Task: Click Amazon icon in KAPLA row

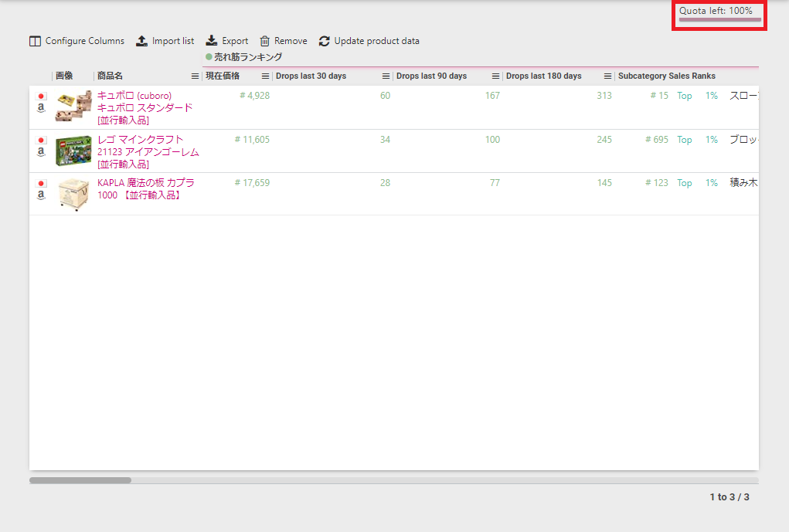Action: (41, 195)
